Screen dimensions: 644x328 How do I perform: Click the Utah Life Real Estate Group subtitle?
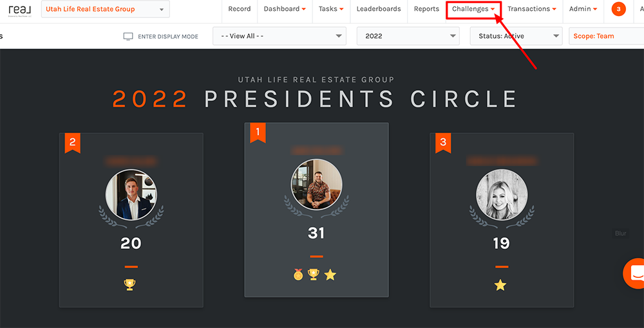point(316,80)
